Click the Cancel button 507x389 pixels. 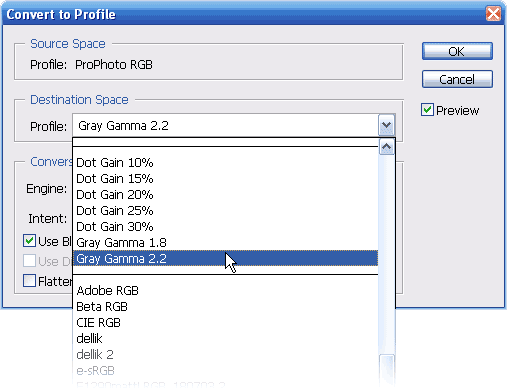point(457,79)
